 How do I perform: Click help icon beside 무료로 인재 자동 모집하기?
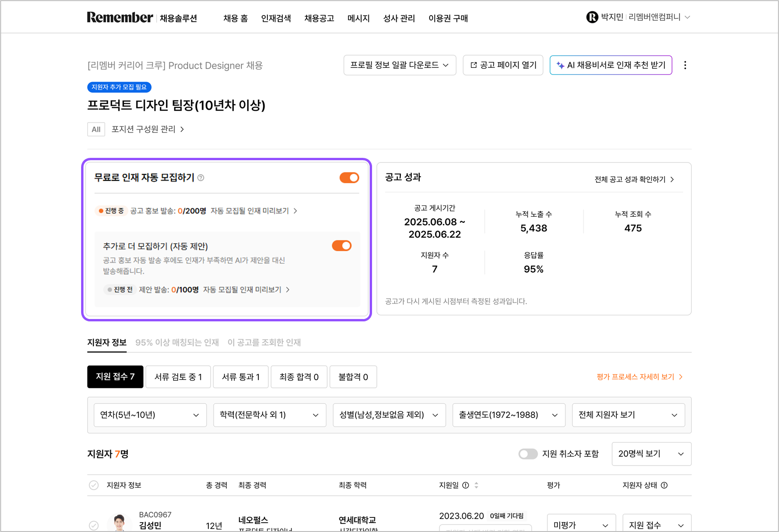201,178
